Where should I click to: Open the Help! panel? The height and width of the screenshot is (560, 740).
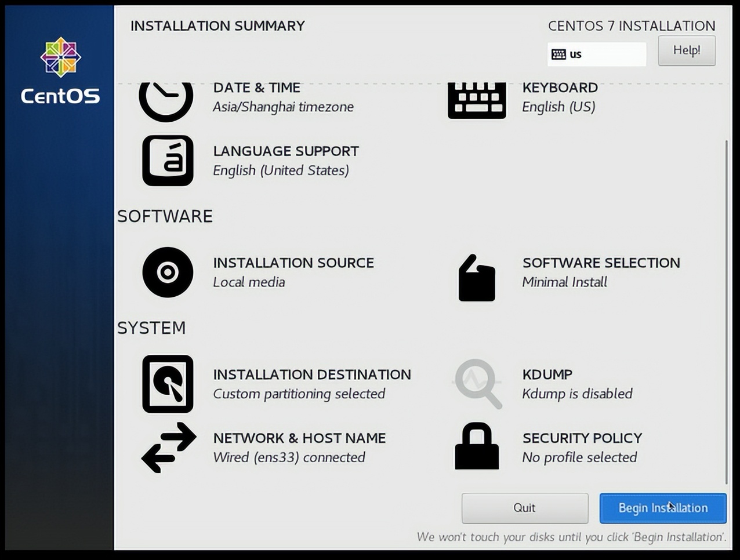687,50
